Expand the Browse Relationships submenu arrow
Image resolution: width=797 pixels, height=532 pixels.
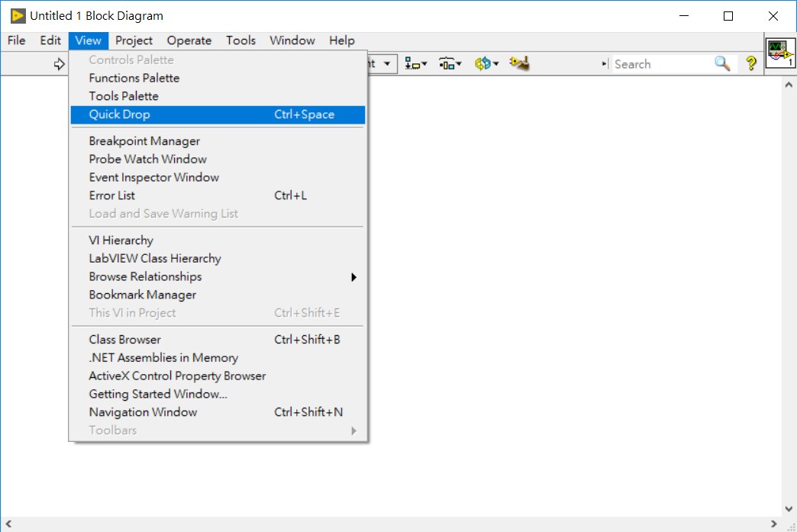tap(353, 277)
